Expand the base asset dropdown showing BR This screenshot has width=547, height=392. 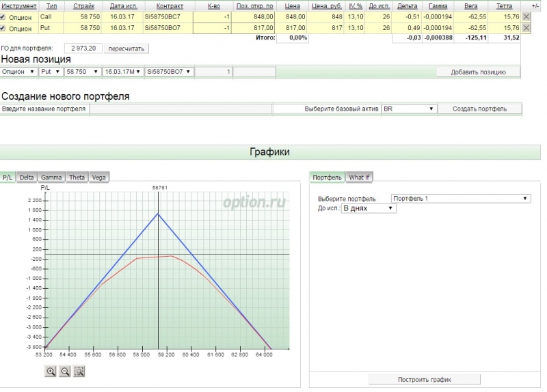(x=408, y=109)
